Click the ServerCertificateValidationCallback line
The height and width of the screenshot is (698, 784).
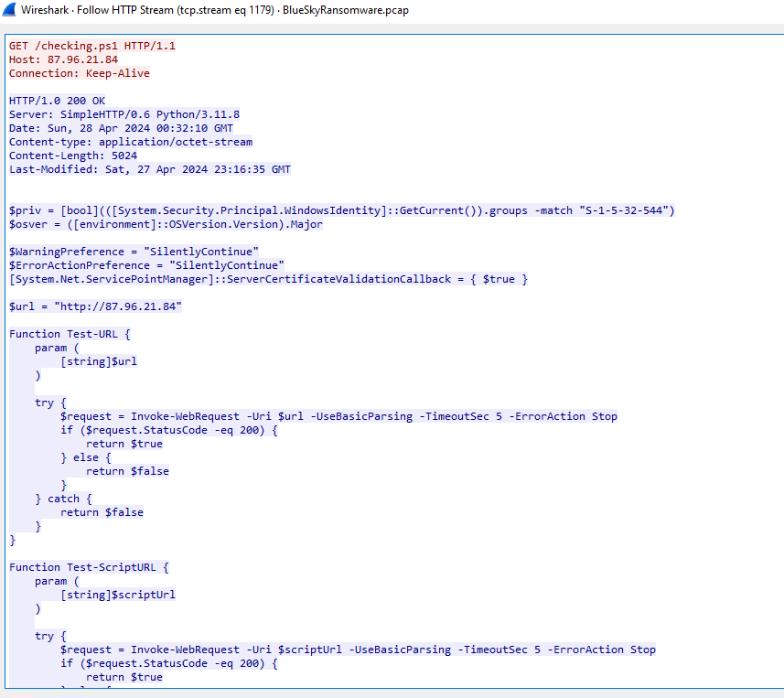(269, 279)
